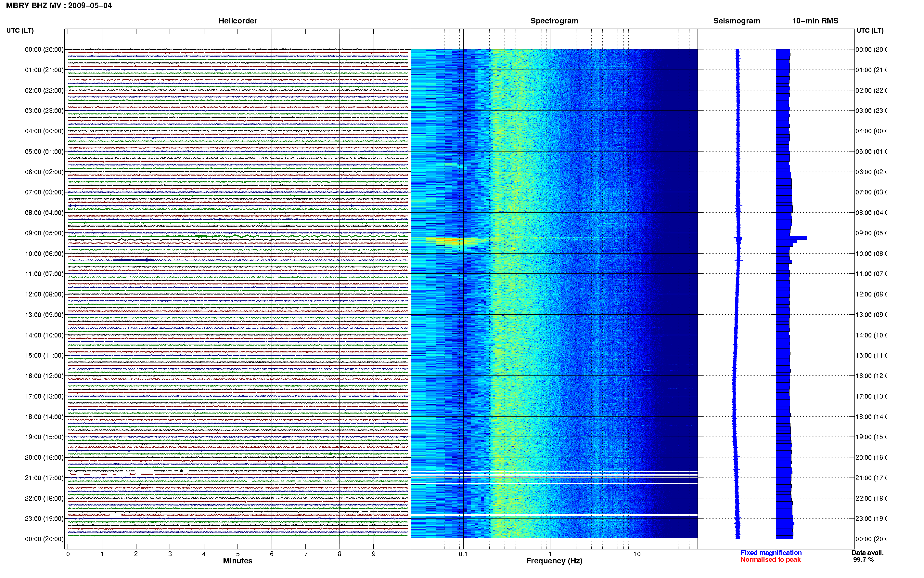
Task: Click minute tick '9' on Helicorder axis
Action: pyautogui.click(x=374, y=554)
